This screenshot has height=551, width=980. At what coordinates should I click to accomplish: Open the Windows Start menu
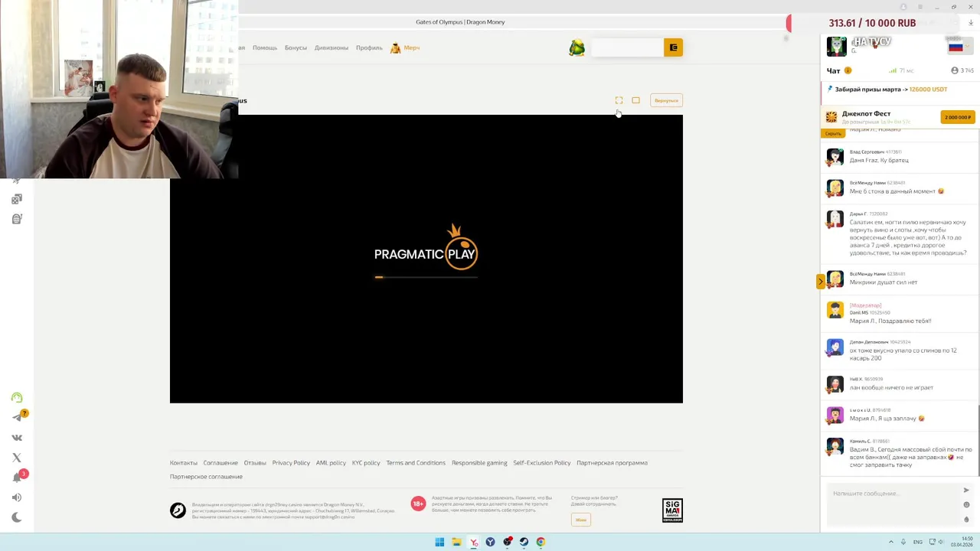tap(439, 542)
